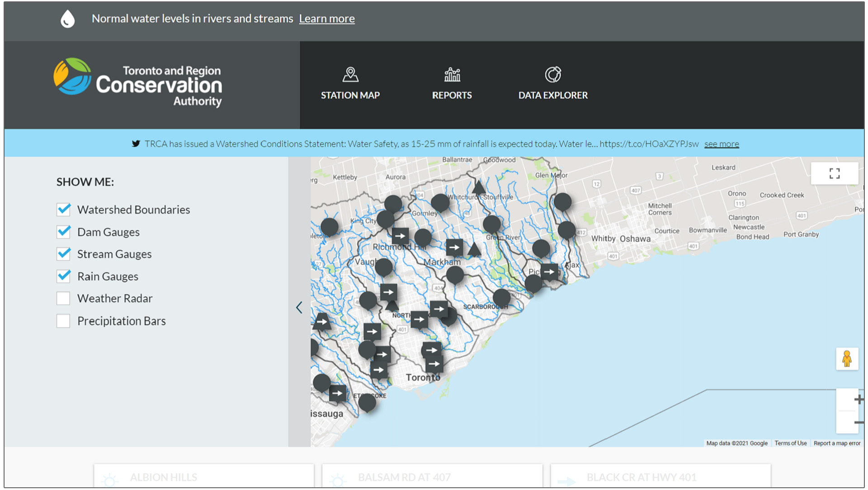
Task: Enable the Weather Radar layer
Action: pyautogui.click(x=63, y=299)
